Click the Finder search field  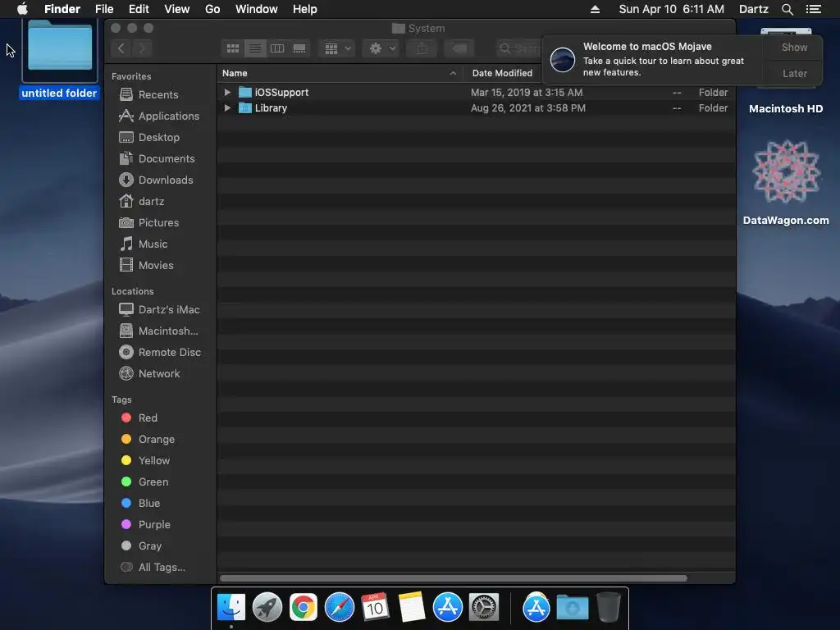(519, 48)
